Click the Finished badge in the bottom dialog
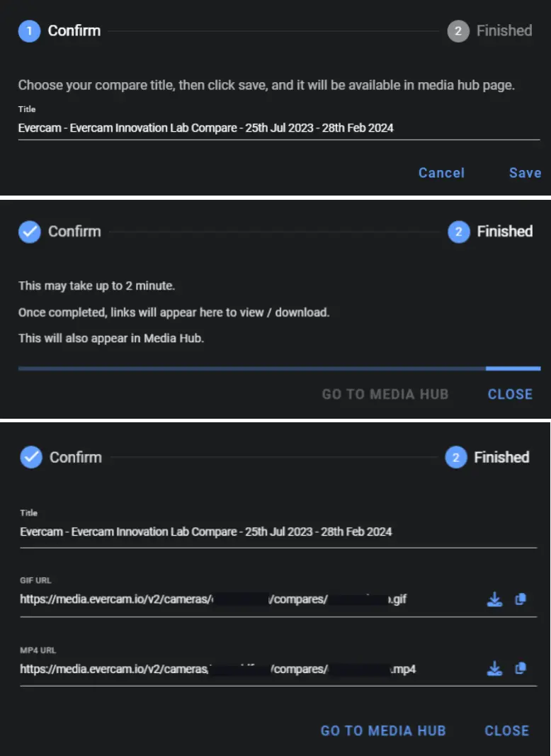 tap(458, 457)
